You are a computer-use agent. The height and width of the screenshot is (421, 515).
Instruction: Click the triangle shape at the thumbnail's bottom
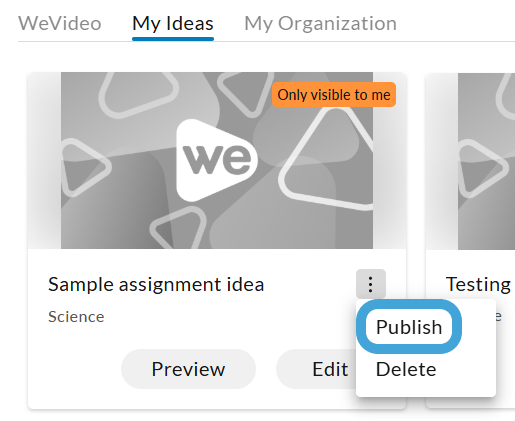(180, 229)
